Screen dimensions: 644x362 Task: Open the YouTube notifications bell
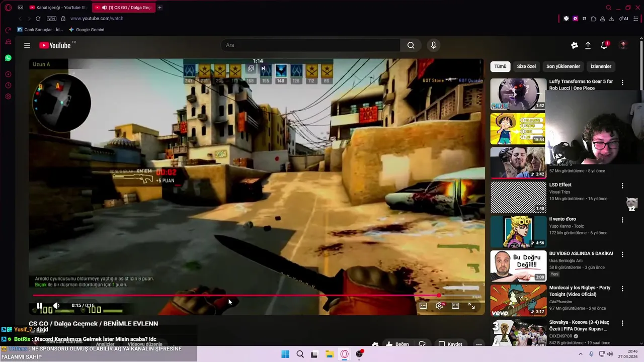point(604,45)
